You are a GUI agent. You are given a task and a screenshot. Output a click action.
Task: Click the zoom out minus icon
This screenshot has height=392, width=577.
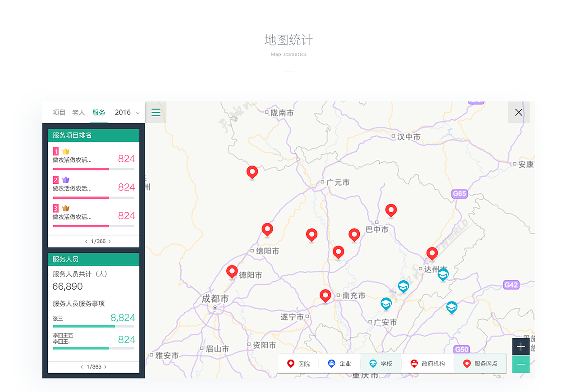click(x=521, y=364)
